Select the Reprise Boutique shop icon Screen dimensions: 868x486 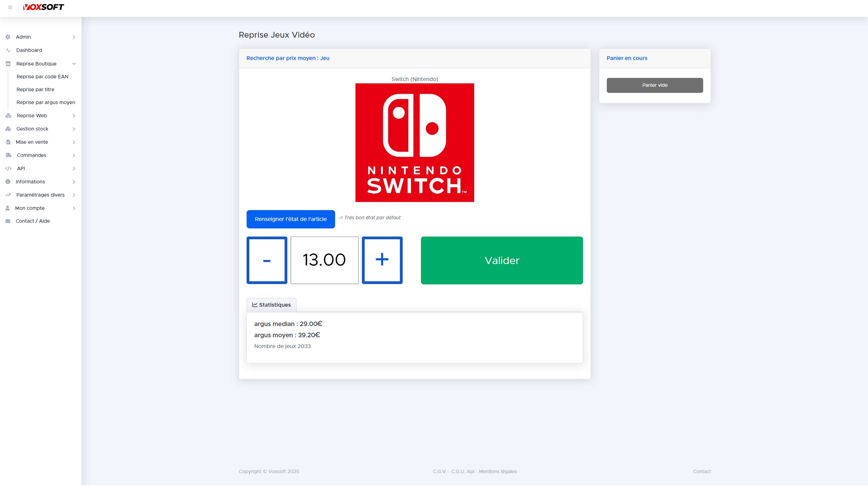(x=8, y=64)
